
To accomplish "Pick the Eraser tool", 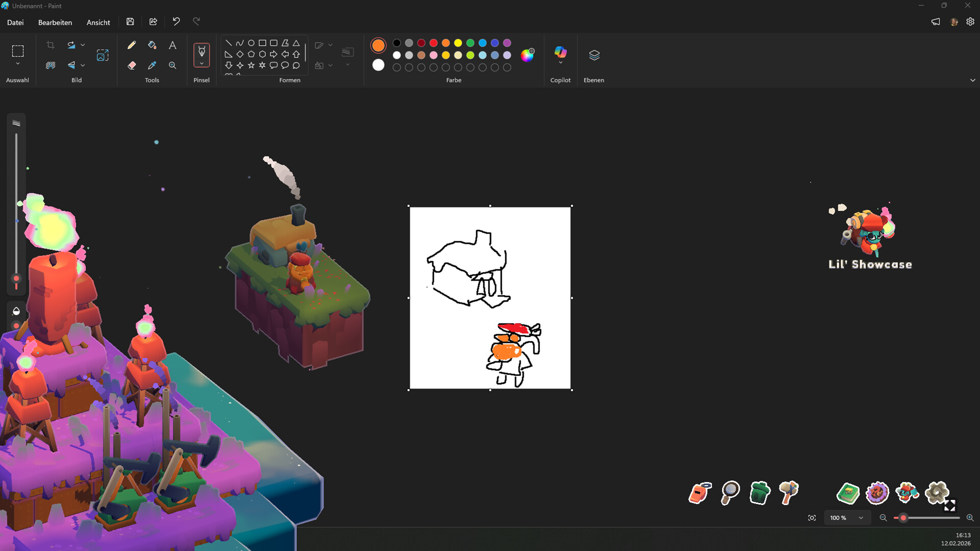I will pyautogui.click(x=132, y=65).
